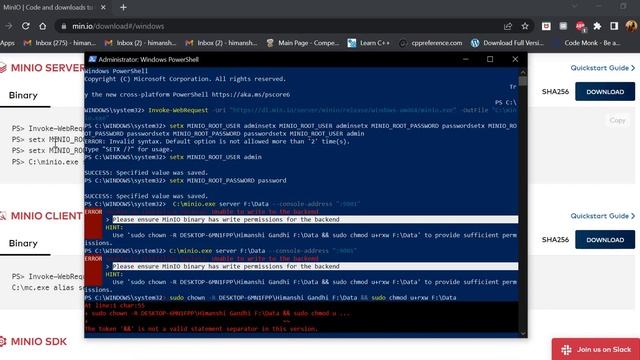Select the Binary tab under MinIO Server
This screenshot has height=360, width=640.
point(23,96)
